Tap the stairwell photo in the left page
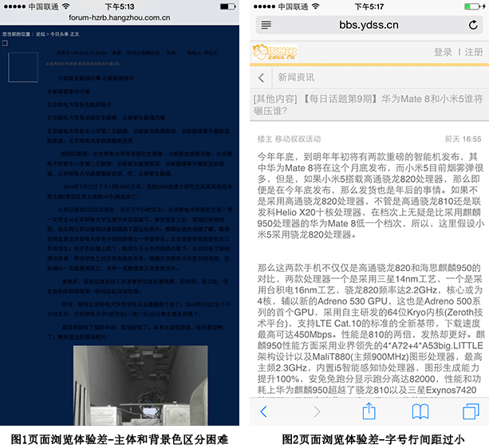Screen dimensions: 489x448 (x=140, y=385)
